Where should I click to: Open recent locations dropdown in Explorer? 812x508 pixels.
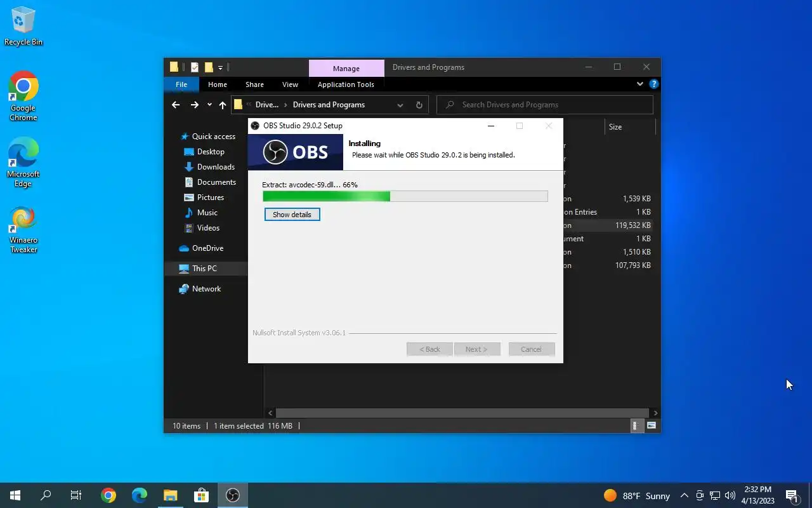209,105
